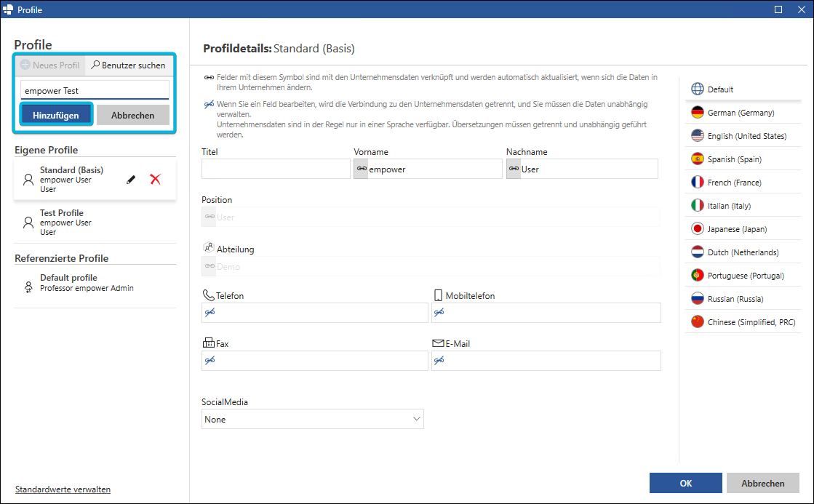Select Dutch (Netherlands) language
The height and width of the screenshot is (504, 814).
[x=743, y=252]
